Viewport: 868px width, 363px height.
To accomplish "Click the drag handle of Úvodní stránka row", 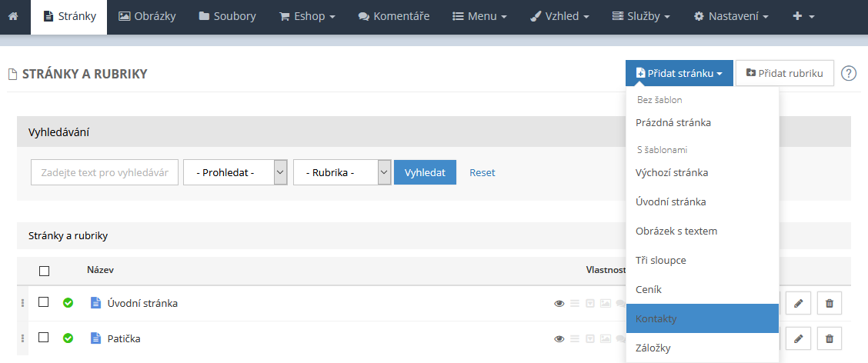I will [x=22, y=303].
